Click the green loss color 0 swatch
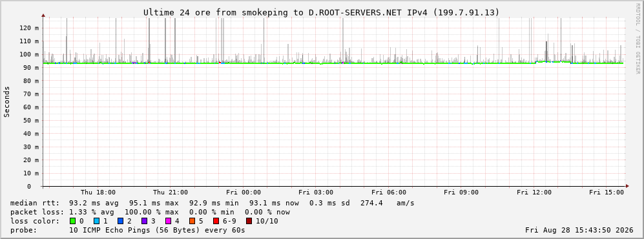Image resolution: width=644 pixels, height=239 pixels. pos(73,221)
